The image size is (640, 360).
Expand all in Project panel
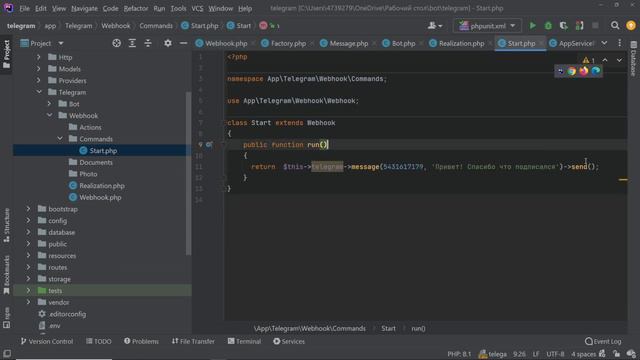coord(132,43)
